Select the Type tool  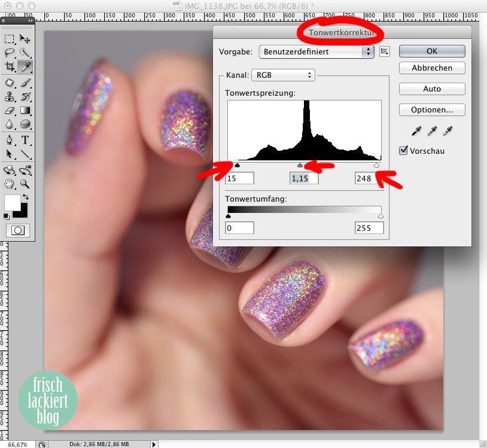25,140
